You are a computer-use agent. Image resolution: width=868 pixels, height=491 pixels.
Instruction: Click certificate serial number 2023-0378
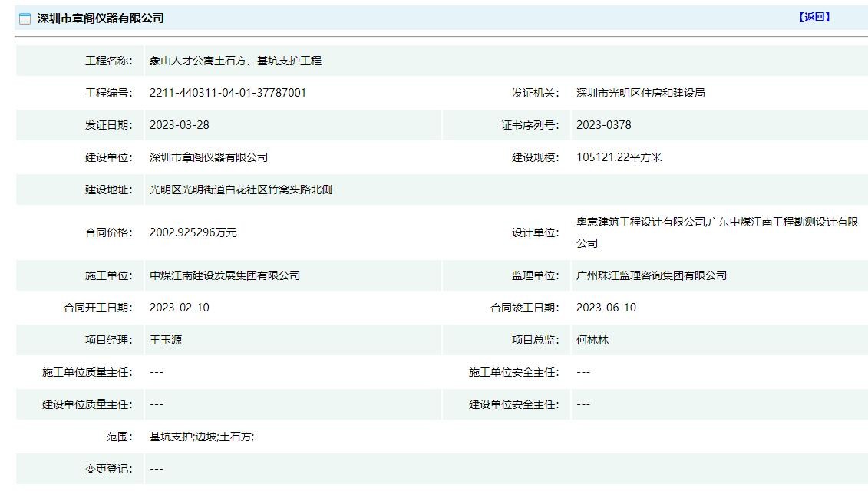[x=603, y=125]
